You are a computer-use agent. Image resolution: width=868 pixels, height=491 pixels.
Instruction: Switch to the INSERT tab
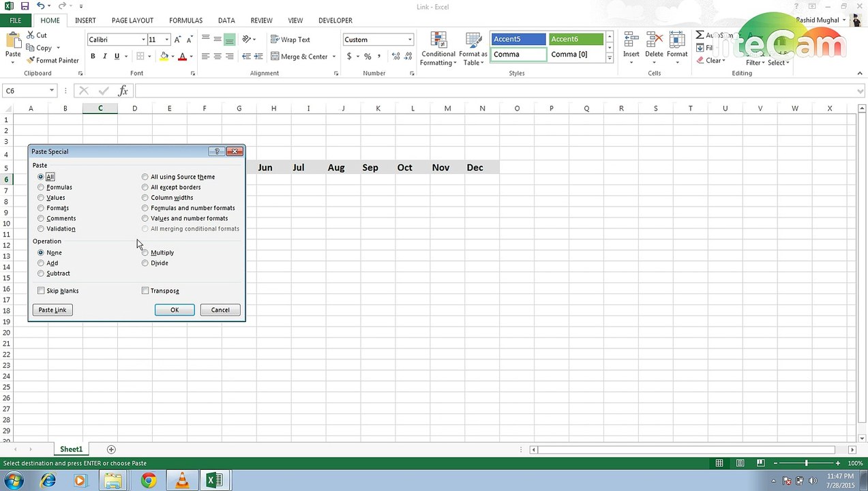pyautogui.click(x=85, y=20)
